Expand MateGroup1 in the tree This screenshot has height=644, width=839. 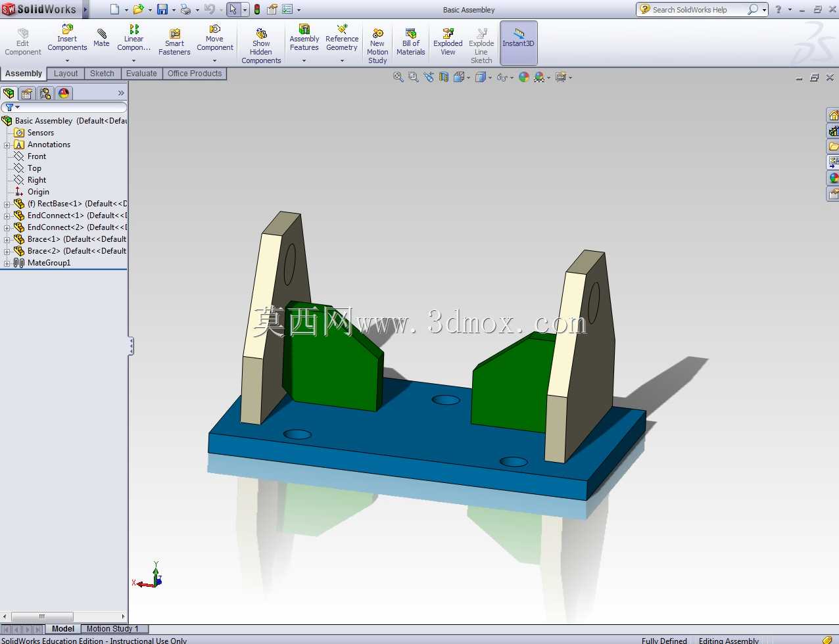point(7,263)
